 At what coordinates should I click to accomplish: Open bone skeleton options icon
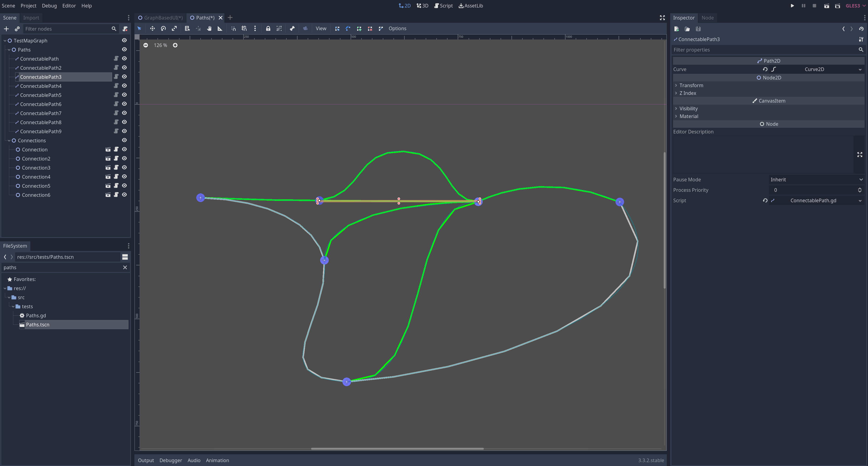[x=292, y=29]
